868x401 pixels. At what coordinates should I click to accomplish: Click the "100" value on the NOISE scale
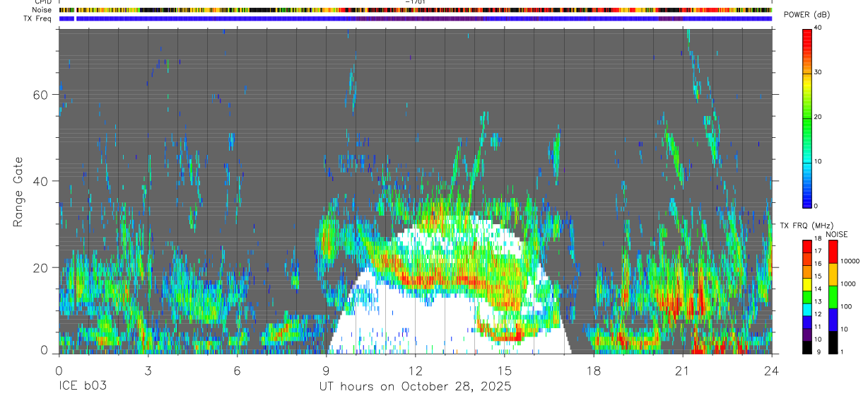point(845,306)
